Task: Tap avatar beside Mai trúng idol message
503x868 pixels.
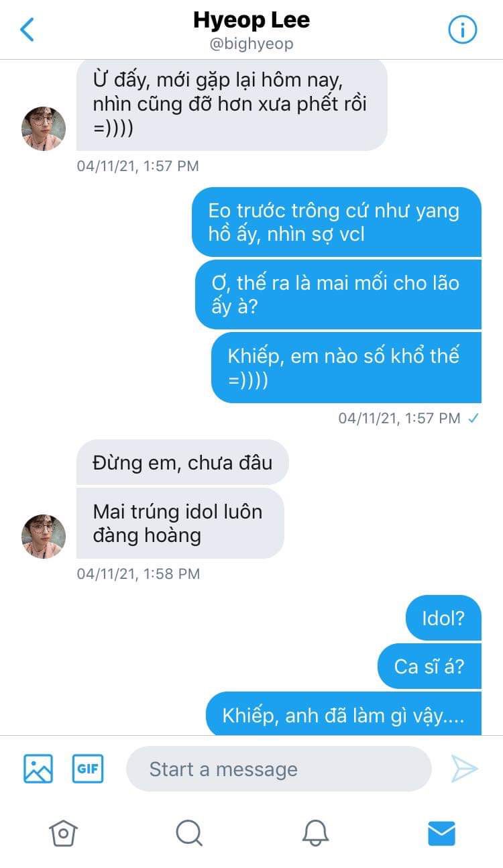Action: click(44, 537)
